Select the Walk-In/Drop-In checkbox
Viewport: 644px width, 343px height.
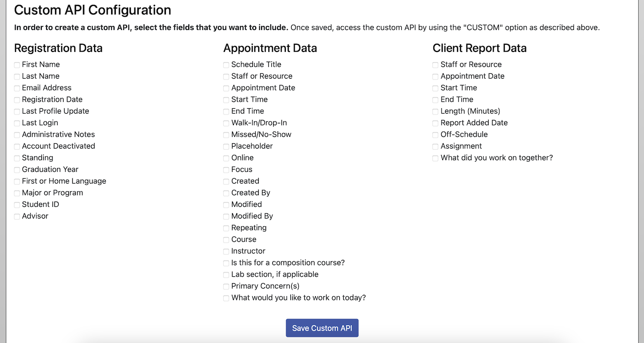pyautogui.click(x=226, y=123)
